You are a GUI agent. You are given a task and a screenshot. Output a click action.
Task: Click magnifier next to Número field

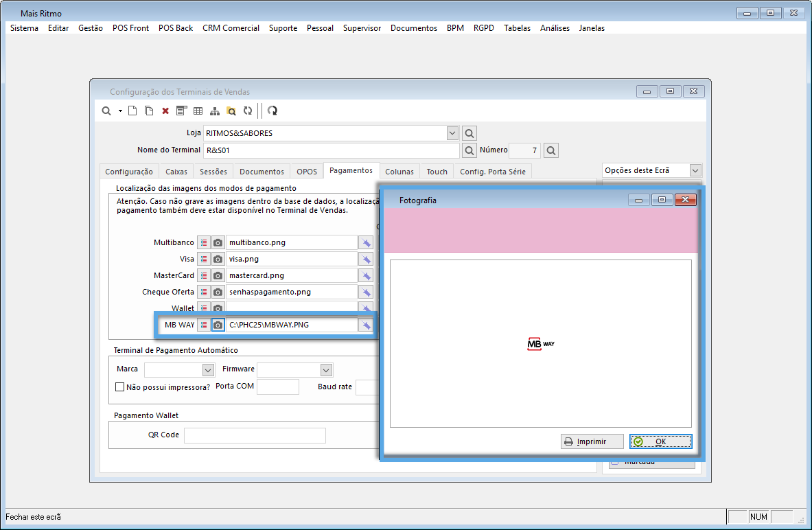551,150
